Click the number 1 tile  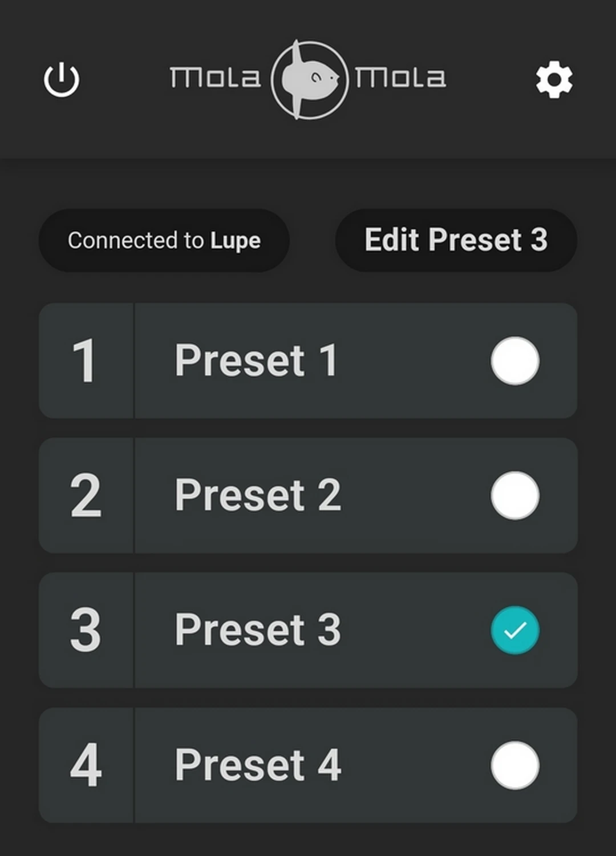click(x=86, y=361)
